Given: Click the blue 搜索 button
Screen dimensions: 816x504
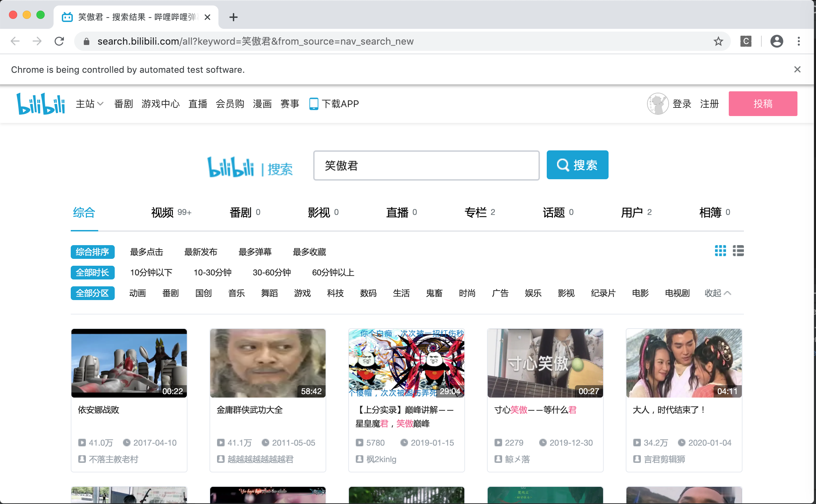Looking at the screenshot, I should tap(577, 165).
